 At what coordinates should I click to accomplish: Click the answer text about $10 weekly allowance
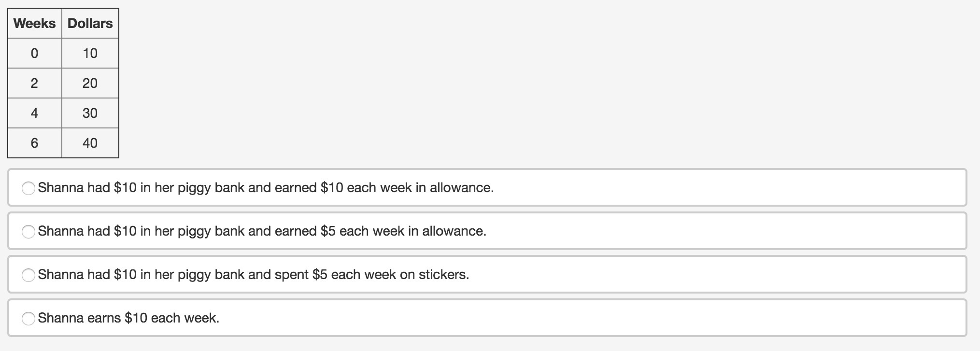tap(266, 188)
